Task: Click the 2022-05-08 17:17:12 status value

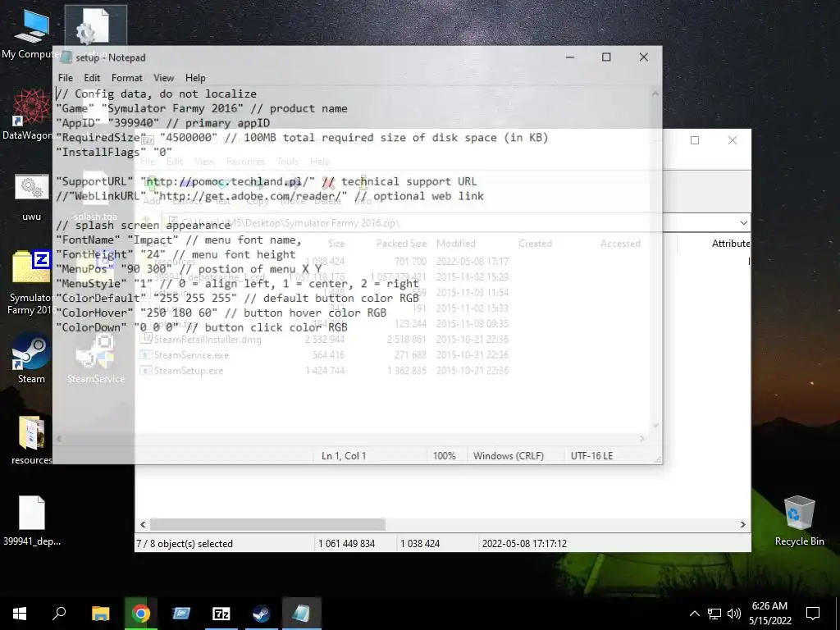Action: pyautogui.click(x=524, y=543)
